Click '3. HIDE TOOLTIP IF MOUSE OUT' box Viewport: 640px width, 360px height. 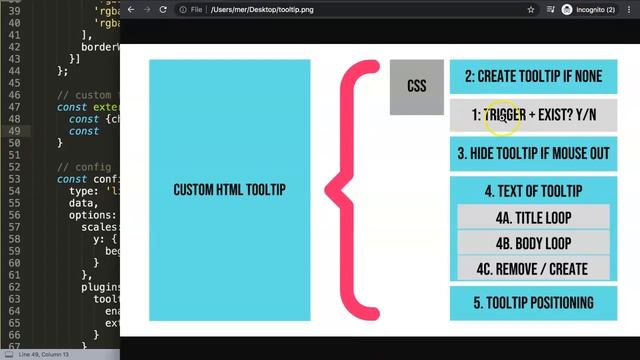pos(533,154)
